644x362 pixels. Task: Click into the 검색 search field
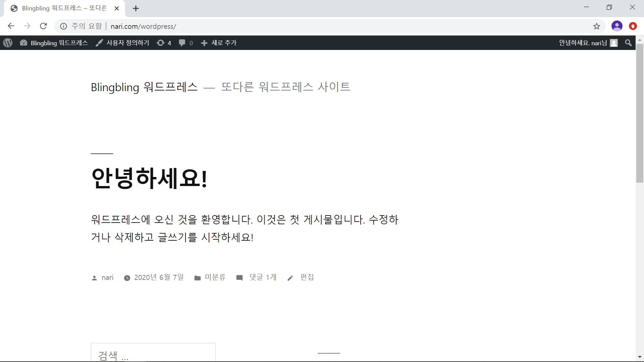point(153,352)
